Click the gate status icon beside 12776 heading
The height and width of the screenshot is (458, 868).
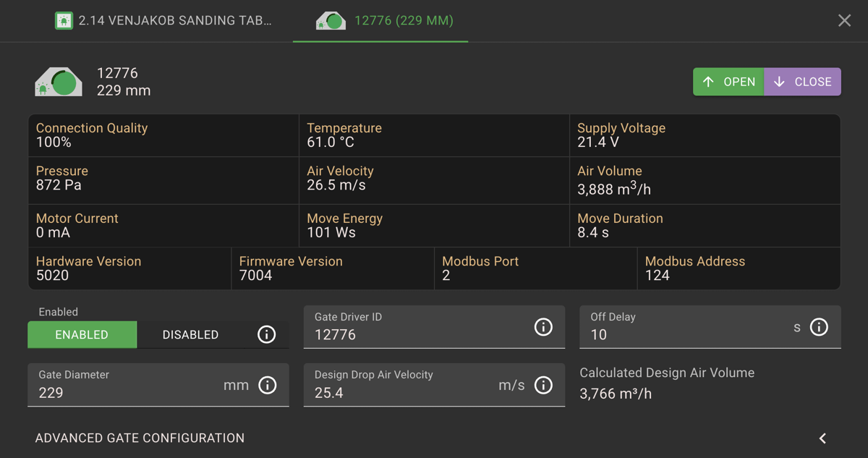(58, 81)
